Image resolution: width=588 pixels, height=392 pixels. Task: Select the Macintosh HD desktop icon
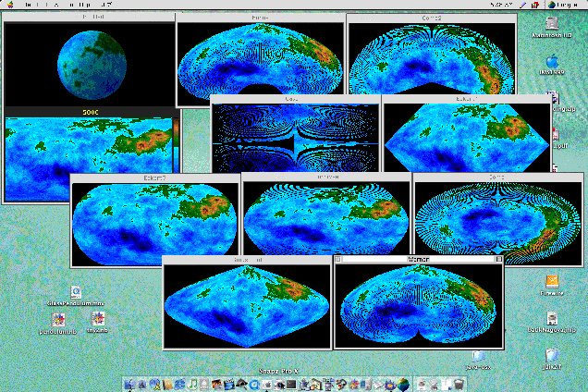tap(552, 28)
